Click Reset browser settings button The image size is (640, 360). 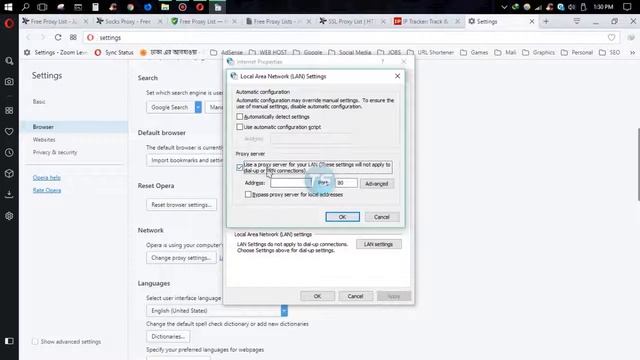tap(181, 204)
